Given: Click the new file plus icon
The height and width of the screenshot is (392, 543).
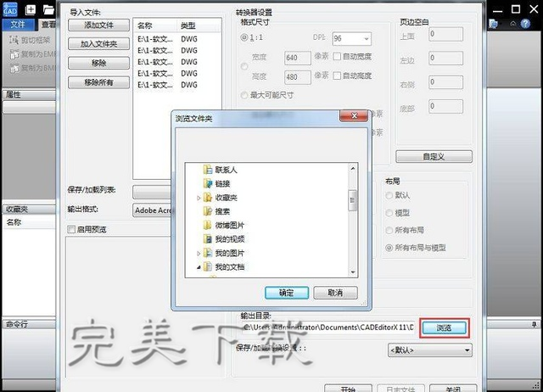Looking at the screenshot, I should [31, 9].
